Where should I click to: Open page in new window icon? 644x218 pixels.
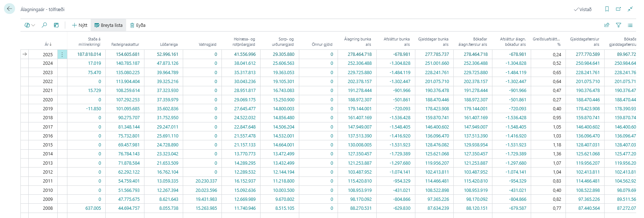tap(618, 9)
